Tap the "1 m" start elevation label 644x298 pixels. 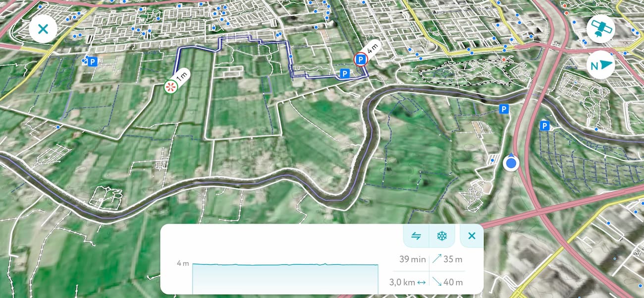pos(182,77)
